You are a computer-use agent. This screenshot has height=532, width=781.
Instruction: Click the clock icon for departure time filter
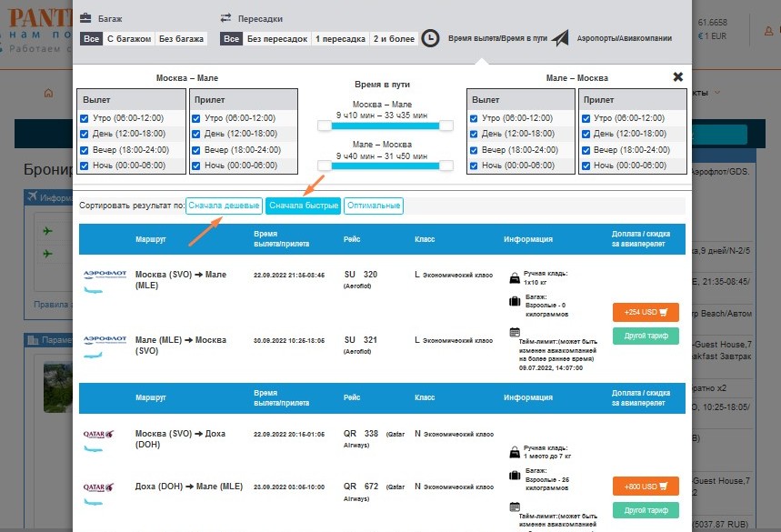click(x=431, y=38)
